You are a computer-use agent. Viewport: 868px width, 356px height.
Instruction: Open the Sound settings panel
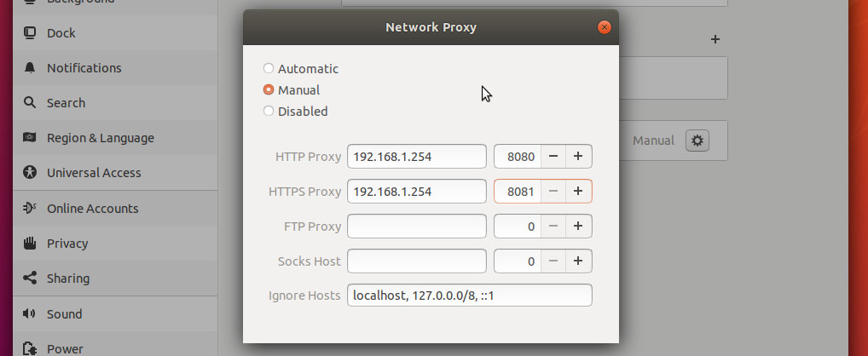coord(115,314)
